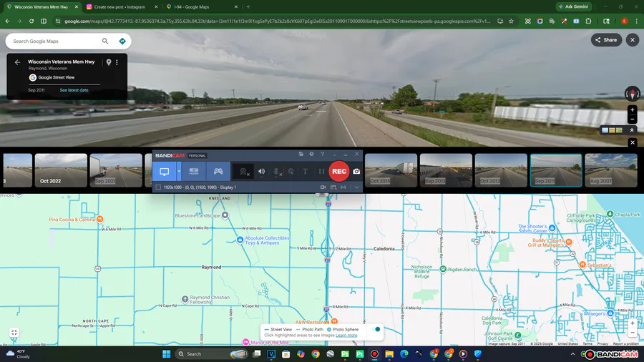The width and height of the screenshot is (644, 362).
Task: Select the Sep 2013 Street View thumbnail
Action: (x=446, y=170)
